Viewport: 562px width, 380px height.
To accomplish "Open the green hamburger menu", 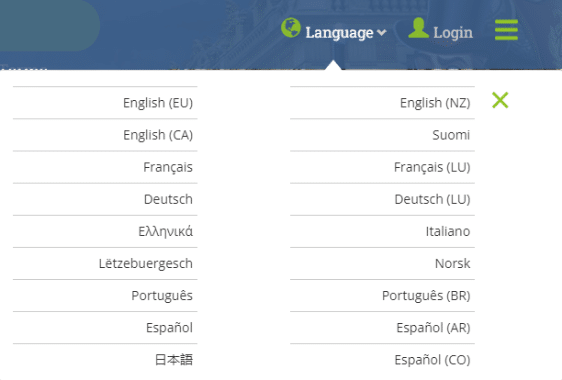I will (506, 30).
